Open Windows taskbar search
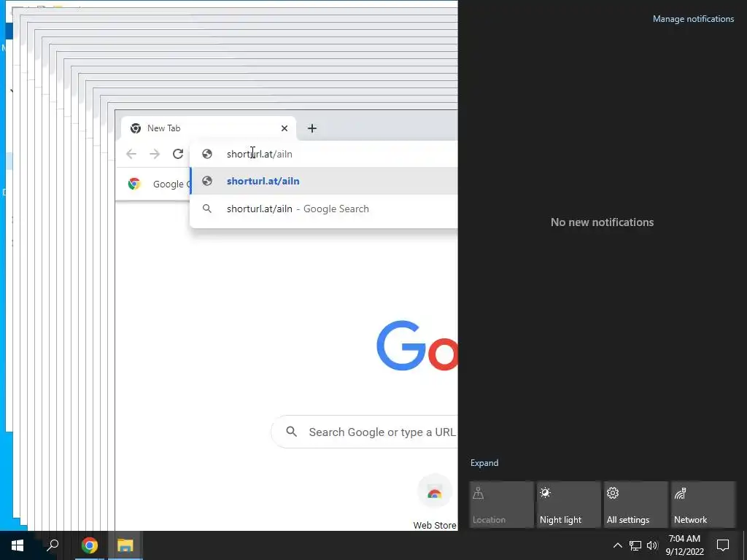 [x=53, y=545]
